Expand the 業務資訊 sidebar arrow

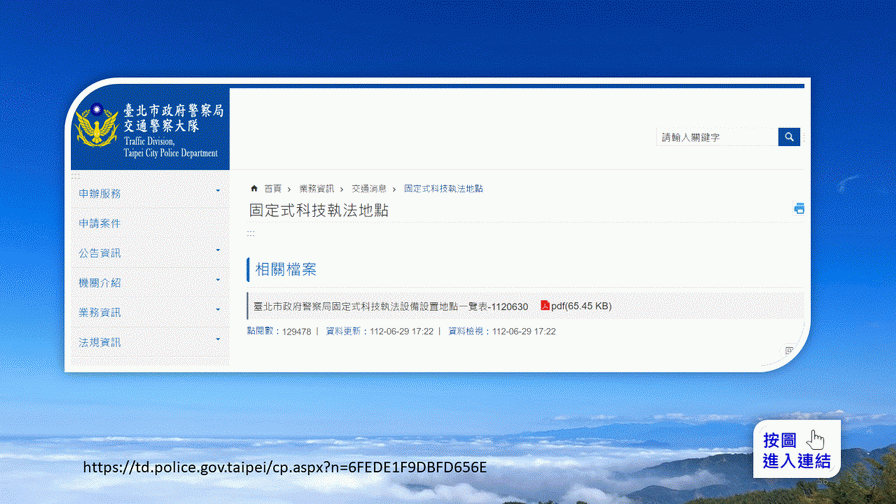coord(218,311)
